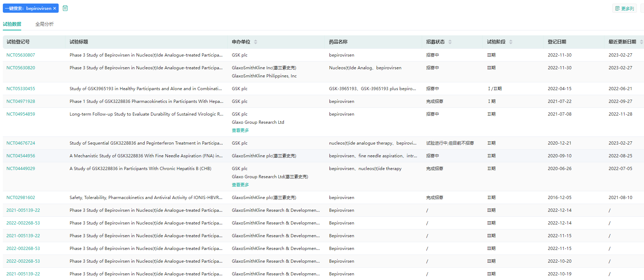Sort by 申办单位 column arrows
Image resolution: width=644 pixels, height=280 pixels.
tap(256, 42)
